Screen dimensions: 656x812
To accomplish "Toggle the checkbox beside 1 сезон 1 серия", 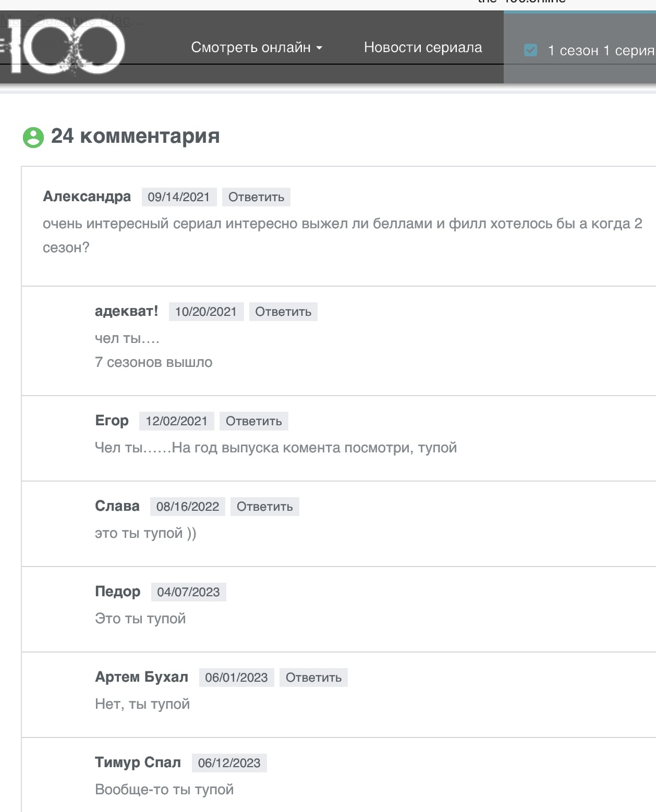I will click(530, 51).
